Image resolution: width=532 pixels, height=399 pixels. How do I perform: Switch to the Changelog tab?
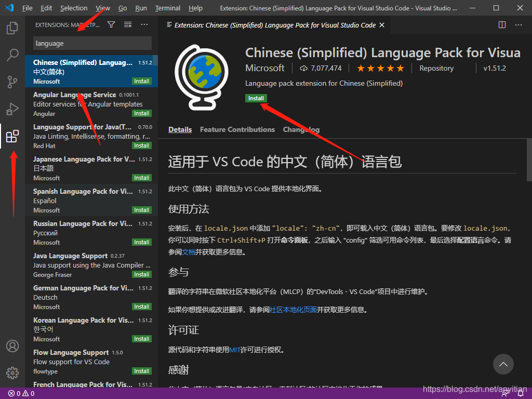pos(301,129)
